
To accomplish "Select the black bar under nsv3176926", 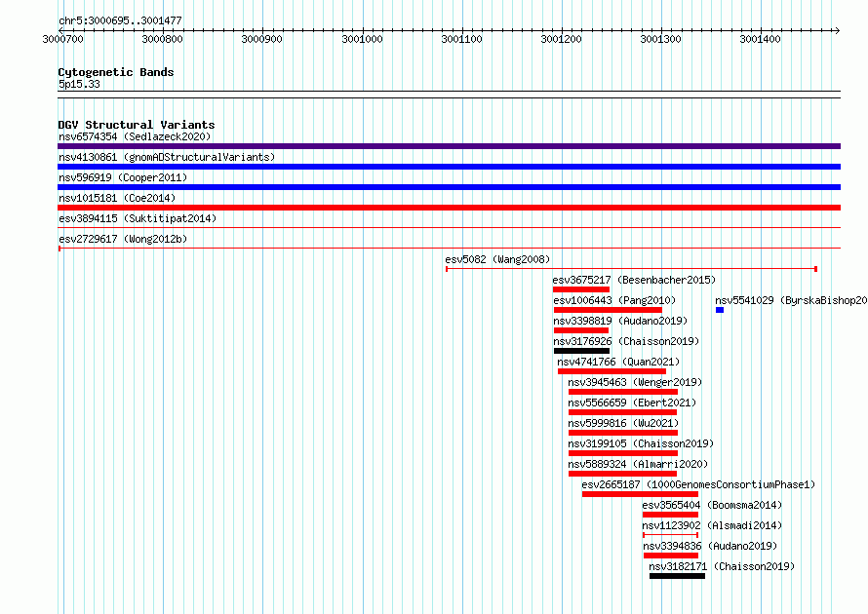I will (x=581, y=351).
